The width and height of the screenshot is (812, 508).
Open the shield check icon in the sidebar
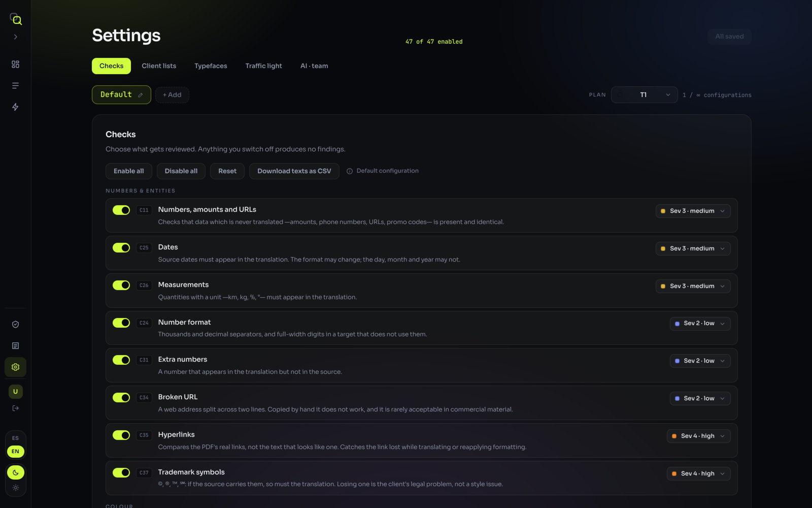click(16, 325)
